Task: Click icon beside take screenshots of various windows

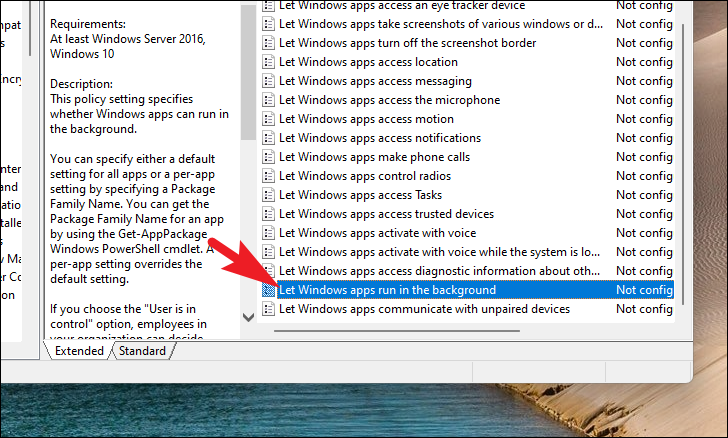Action: [x=268, y=24]
